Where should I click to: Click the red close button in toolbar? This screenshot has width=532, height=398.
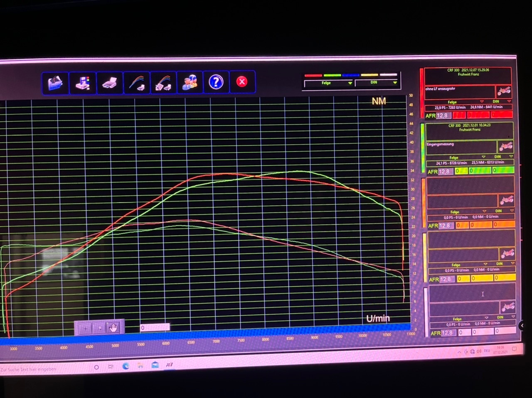[x=242, y=82]
